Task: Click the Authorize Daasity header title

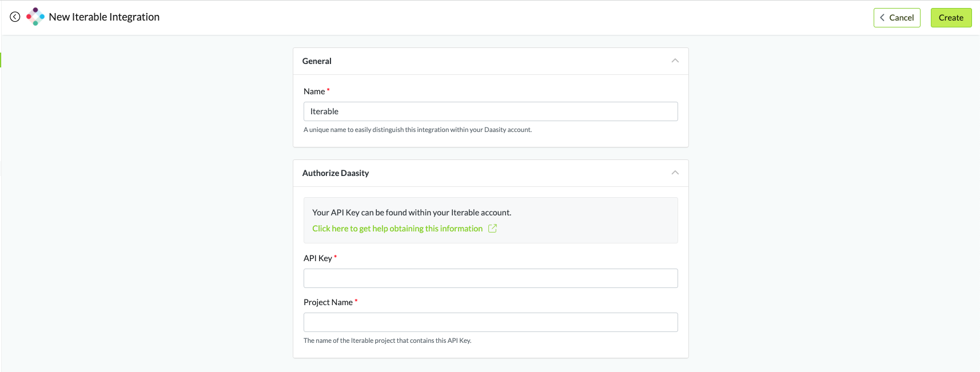Action: 336,173
